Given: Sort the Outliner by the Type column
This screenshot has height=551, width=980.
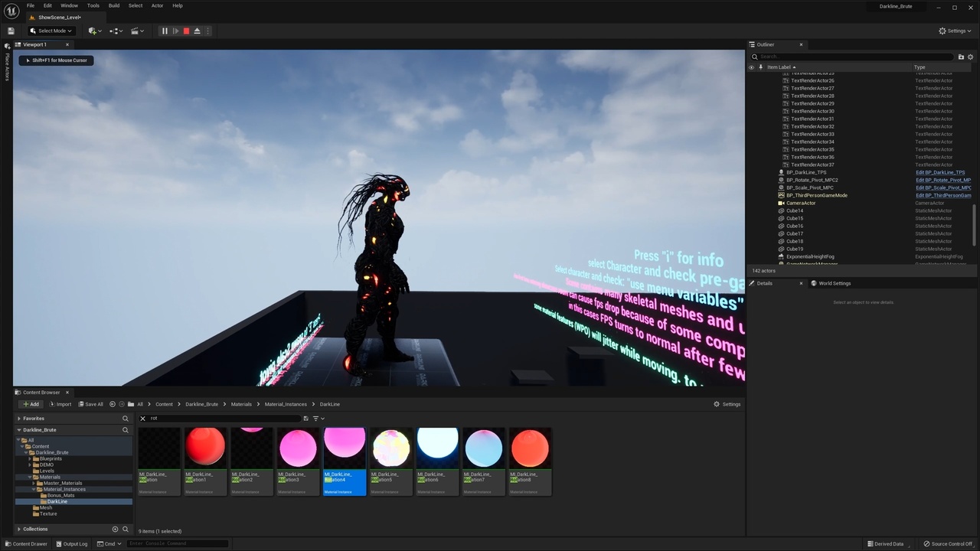Looking at the screenshot, I should (x=920, y=67).
